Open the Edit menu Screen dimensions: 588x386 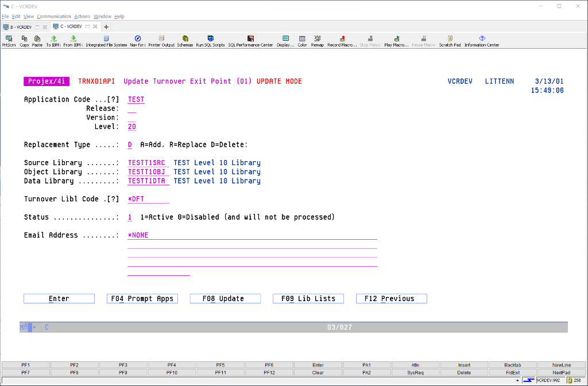tap(16, 17)
